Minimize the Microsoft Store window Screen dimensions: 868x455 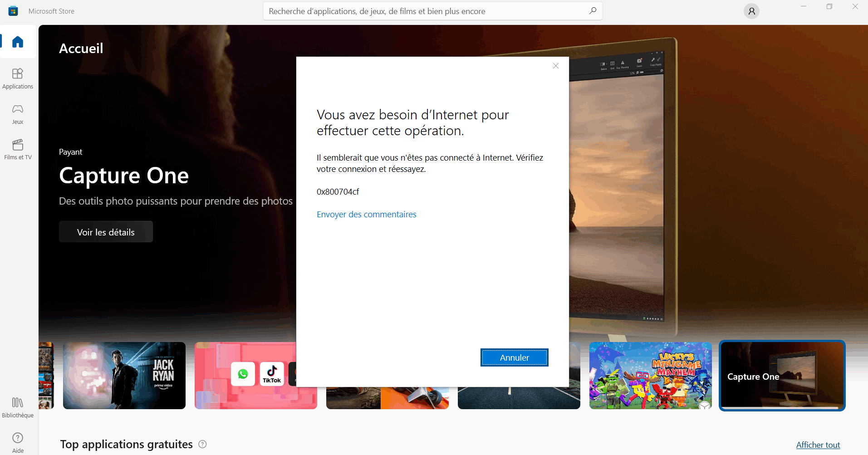[804, 6]
